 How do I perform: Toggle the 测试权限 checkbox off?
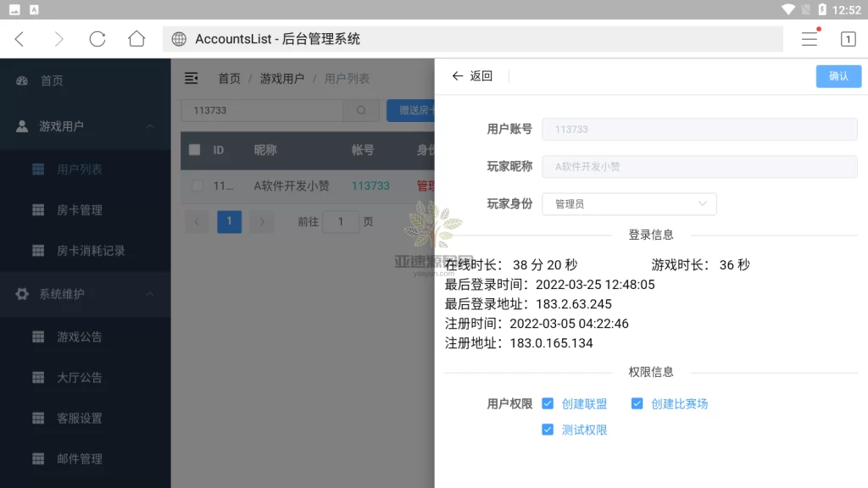point(548,430)
